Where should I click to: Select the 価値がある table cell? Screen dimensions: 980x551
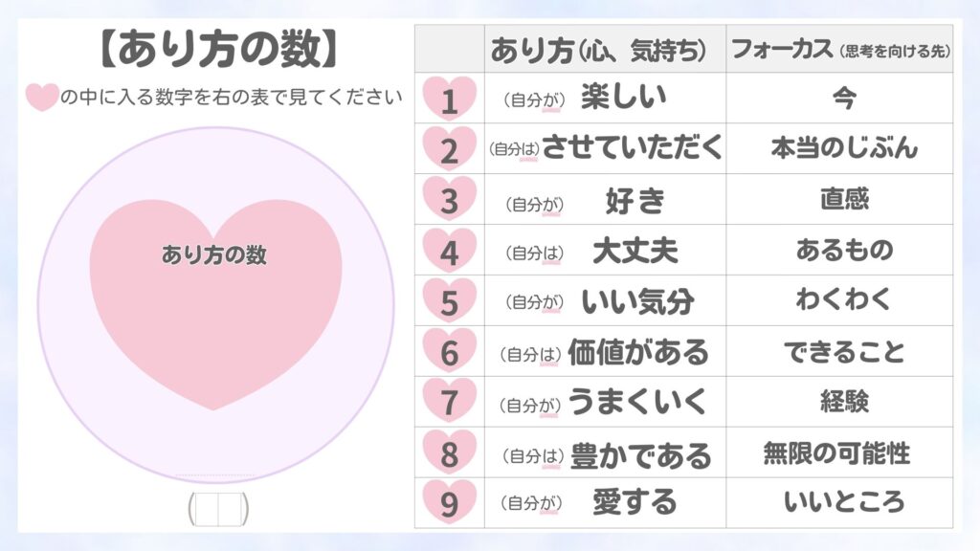[x=638, y=351]
